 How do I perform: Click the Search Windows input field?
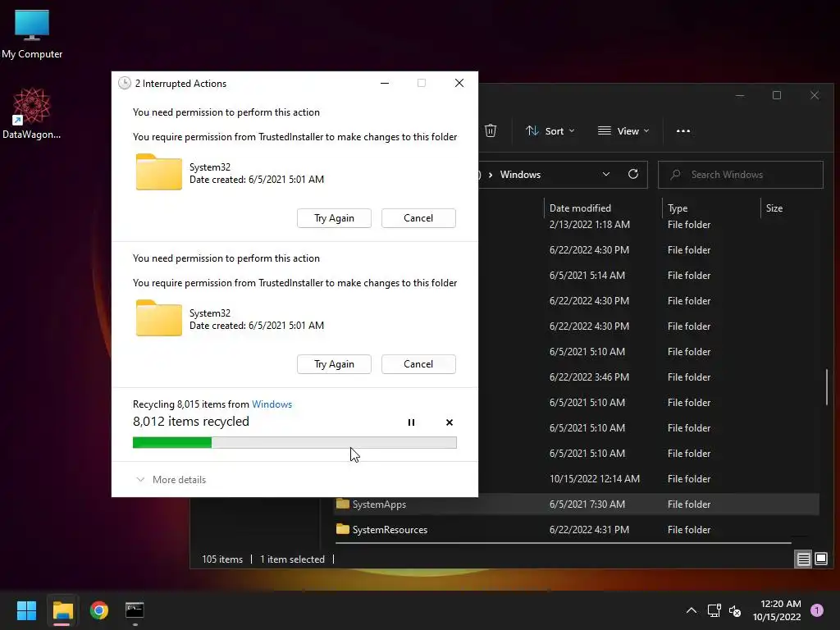[x=741, y=175]
